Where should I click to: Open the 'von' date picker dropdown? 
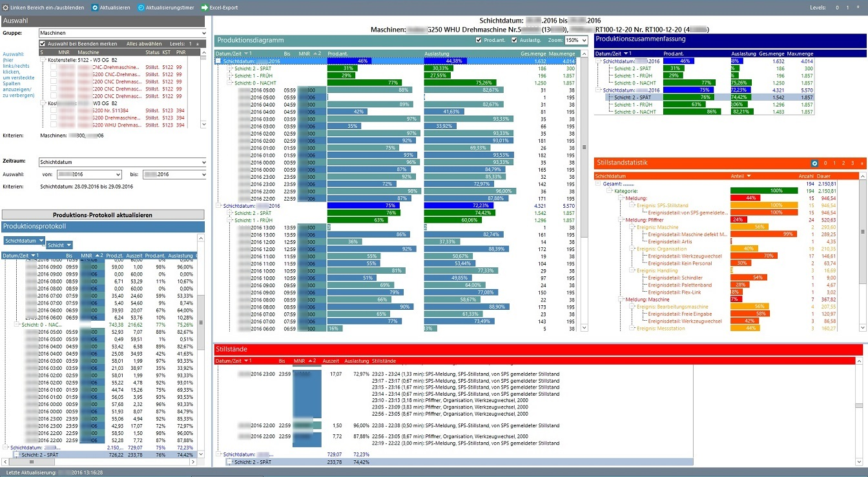coord(118,174)
